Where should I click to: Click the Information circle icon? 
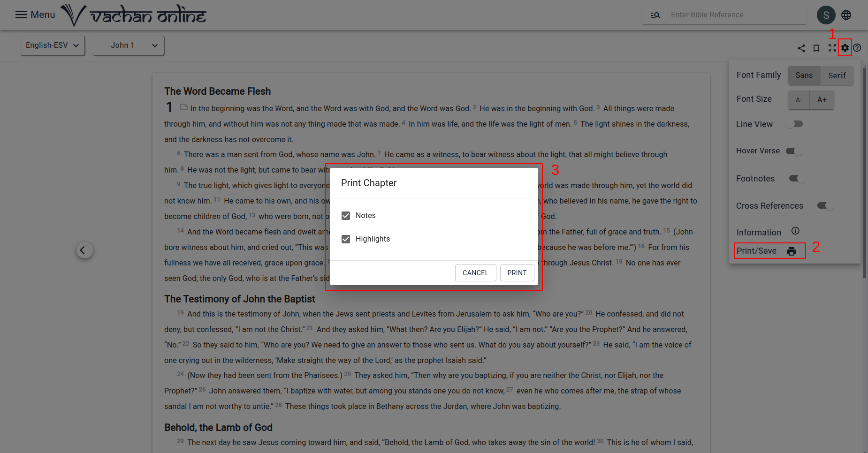795,231
